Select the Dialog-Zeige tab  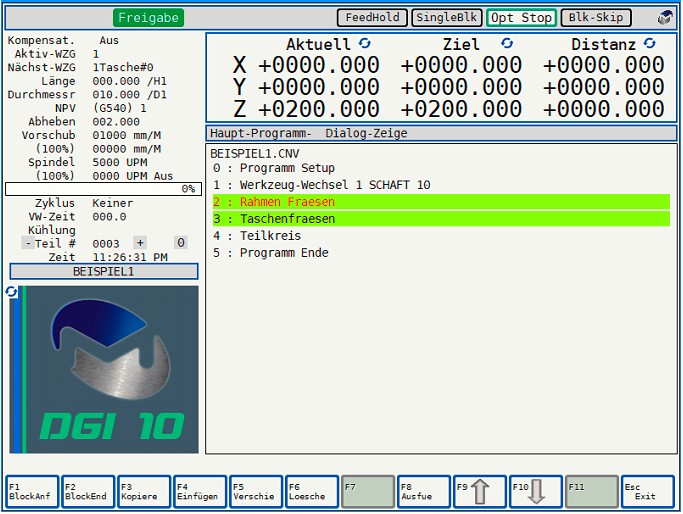click(366, 133)
